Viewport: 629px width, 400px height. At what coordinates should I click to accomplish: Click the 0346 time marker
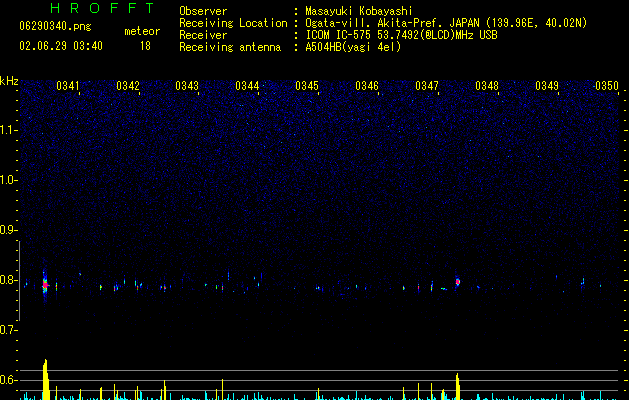(x=367, y=86)
